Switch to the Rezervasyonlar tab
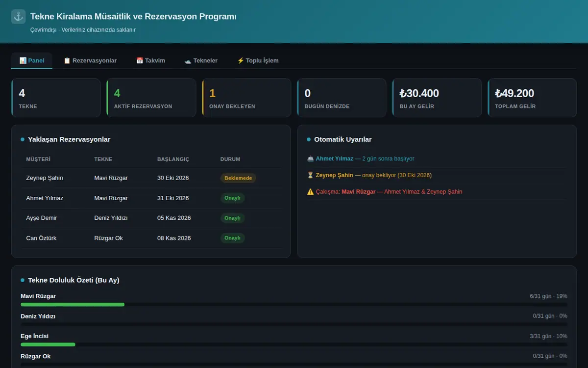The height and width of the screenshot is (368, 588). 90,61
